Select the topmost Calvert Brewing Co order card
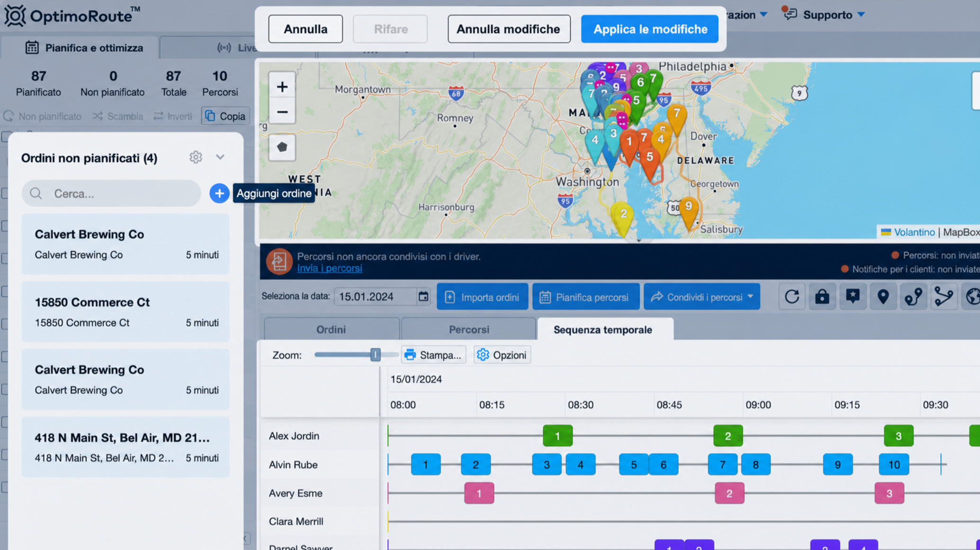 (x=126, y=244)
